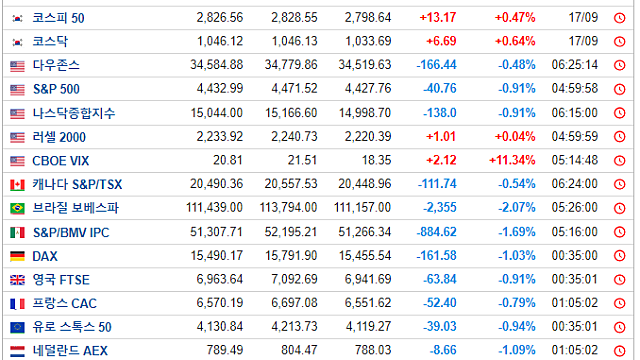Click the clock icon in the CBOE VIX row
Image resolution: width=640 pixels, height=360 pixels.
(x=620, y=161)
